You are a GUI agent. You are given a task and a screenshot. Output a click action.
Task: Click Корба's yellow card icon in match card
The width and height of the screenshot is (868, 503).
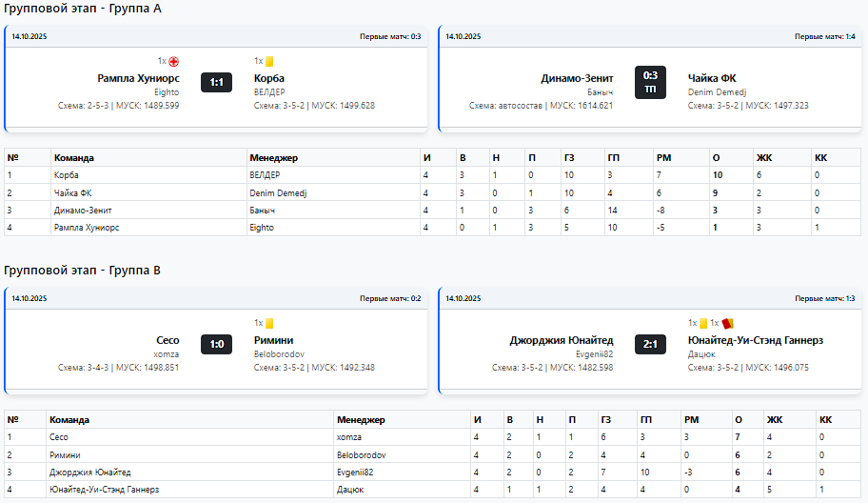pyautogui.click(x=269, y=61)
